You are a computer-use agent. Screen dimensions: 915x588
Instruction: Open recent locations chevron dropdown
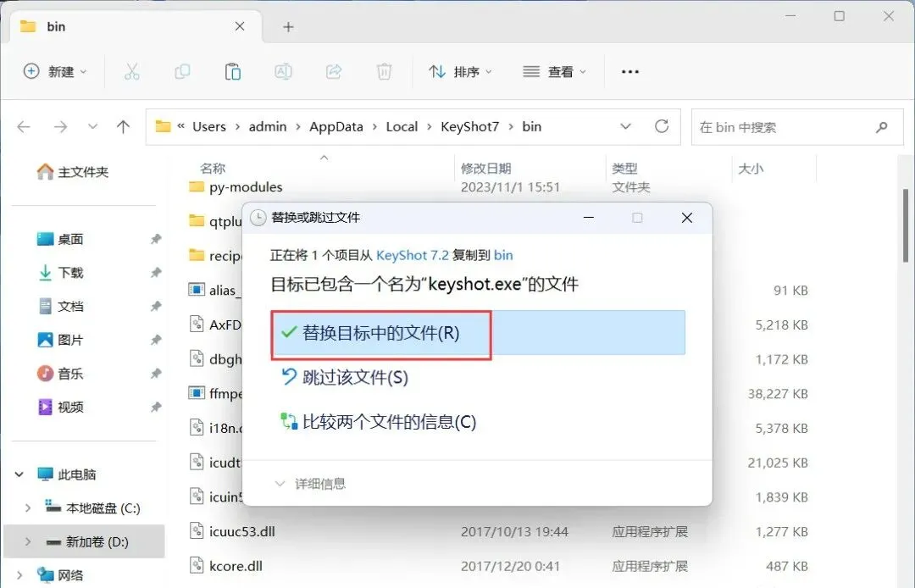click(92, 126)
